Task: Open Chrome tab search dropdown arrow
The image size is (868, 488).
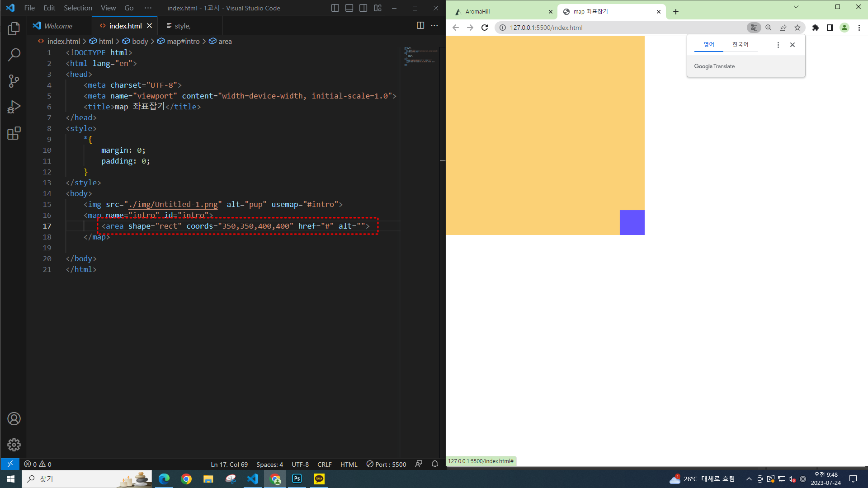Action: (796, 7)
